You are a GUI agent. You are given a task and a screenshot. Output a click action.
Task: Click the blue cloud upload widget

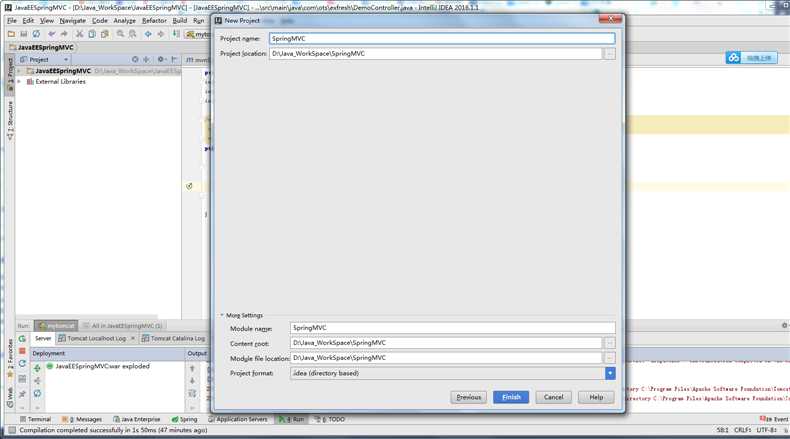click(x=751, y=58)
